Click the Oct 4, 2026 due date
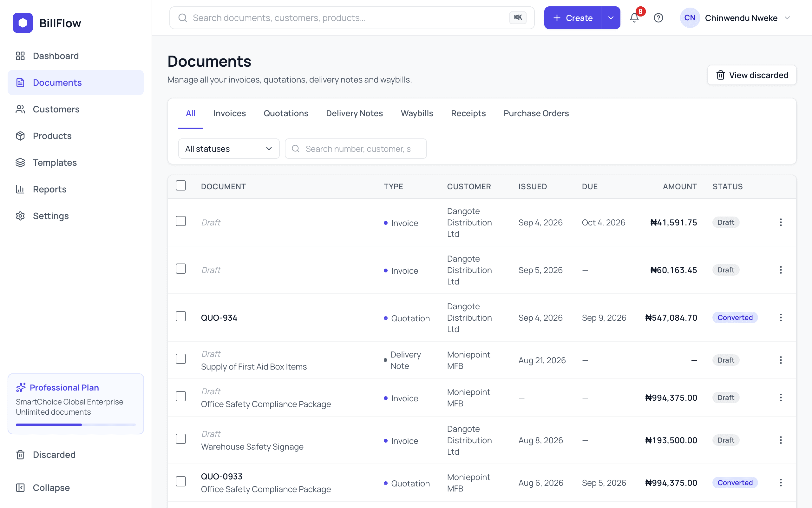This screenshot has height=508, width=812. point(603,223)
